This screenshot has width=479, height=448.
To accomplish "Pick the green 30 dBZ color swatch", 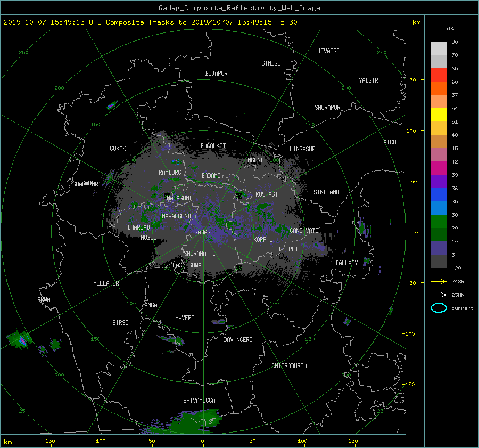I will point(439,222).
